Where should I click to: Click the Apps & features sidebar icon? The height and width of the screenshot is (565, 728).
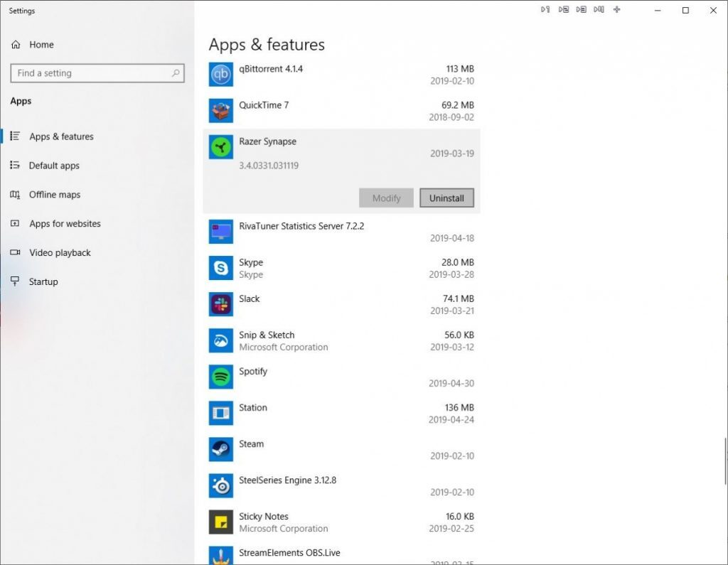[15, 136]
